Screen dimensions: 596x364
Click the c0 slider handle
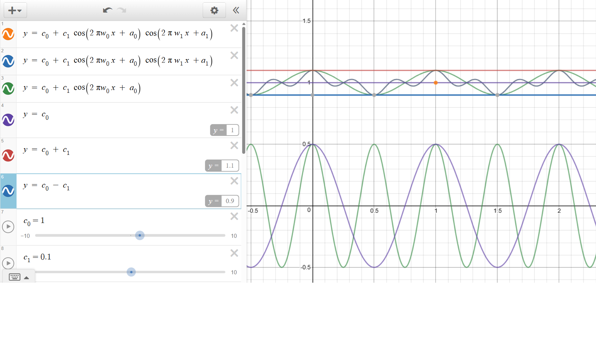point(140,235)
